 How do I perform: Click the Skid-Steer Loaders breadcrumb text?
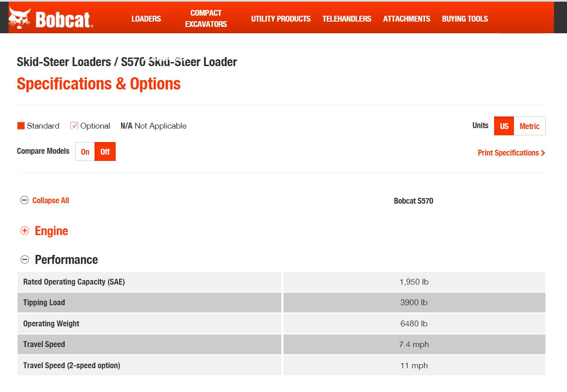[64, 62]
